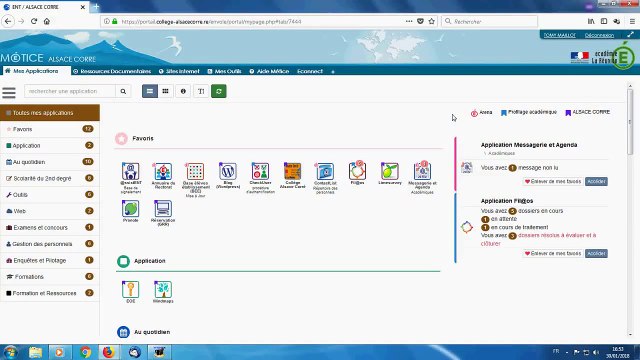This screenshot has width=640, height=360.
Task: Select the Outils sidebar category
Action: coord(50,195)
